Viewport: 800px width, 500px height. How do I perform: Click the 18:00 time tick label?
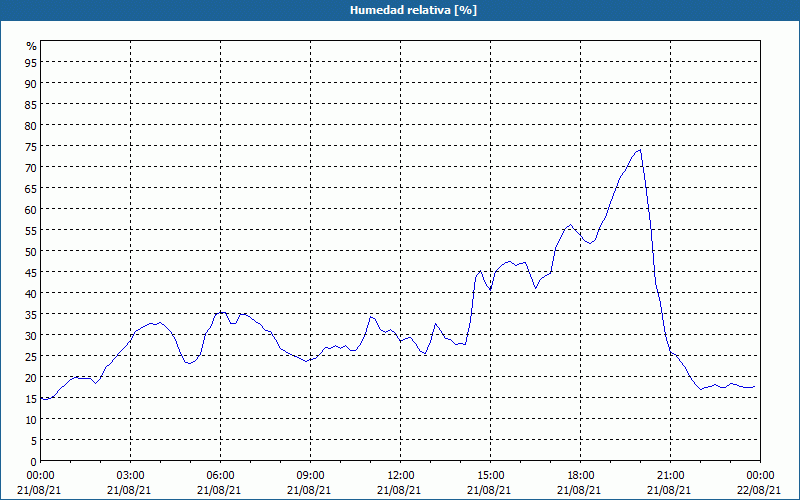click(x=581, y=476)
